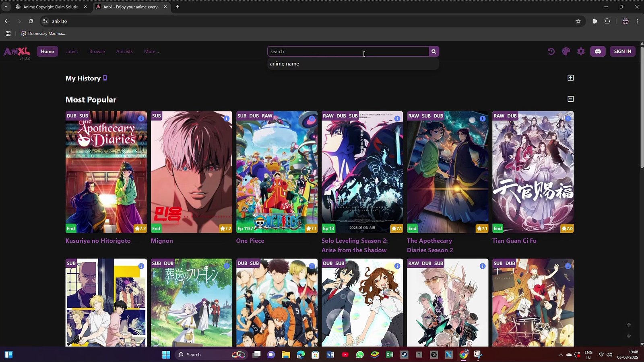The image size is (644, 362).
Task: Open the More... navigation dropdown
Action: (151, 51)
